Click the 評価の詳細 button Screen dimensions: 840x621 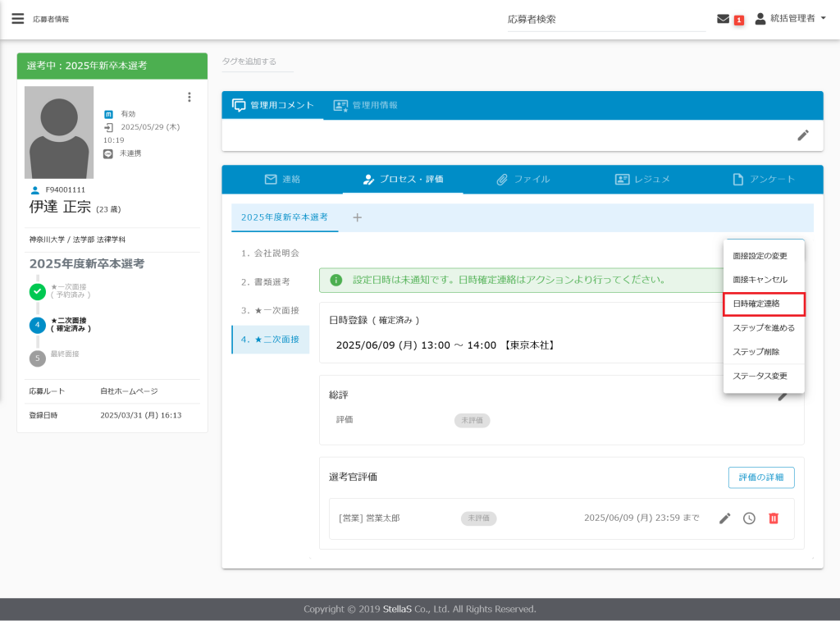(x=760, y=477)
